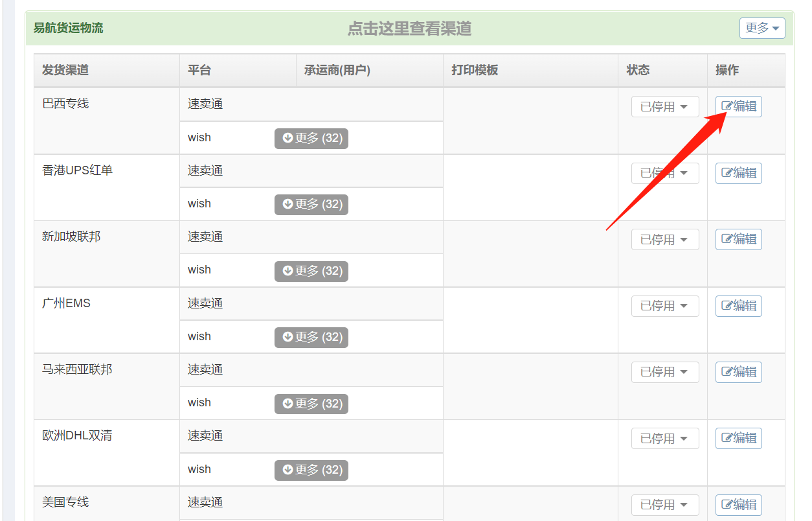Screen dimensions: 812x521
Task: Expand 更多 (32) platforms for 香港UPS红单
Action: point(311,204)
